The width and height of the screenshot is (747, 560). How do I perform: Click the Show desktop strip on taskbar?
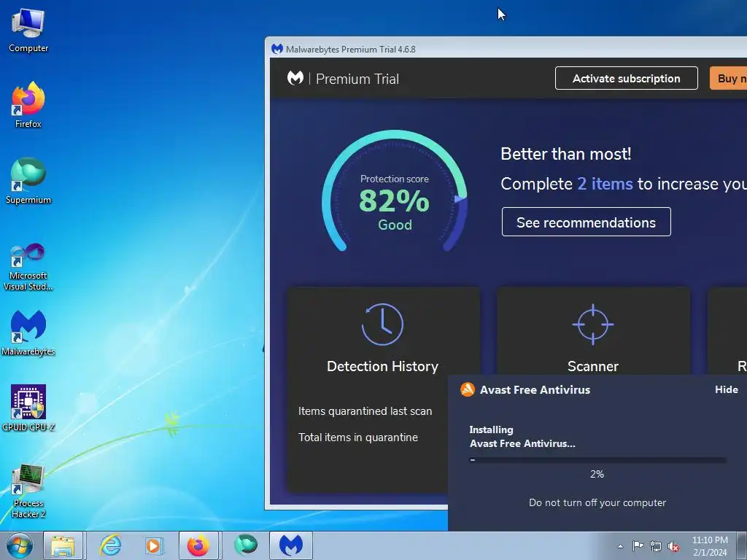[743, 545]
